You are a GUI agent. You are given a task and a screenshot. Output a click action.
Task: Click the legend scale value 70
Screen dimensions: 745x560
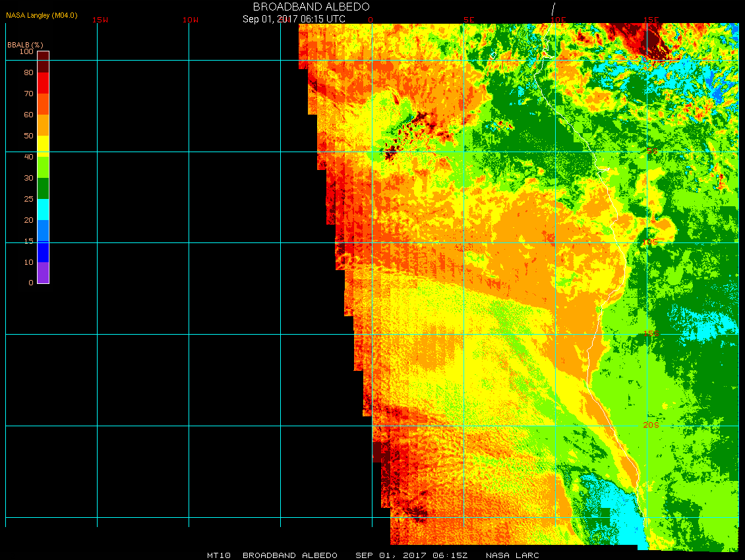coord(29,94)
